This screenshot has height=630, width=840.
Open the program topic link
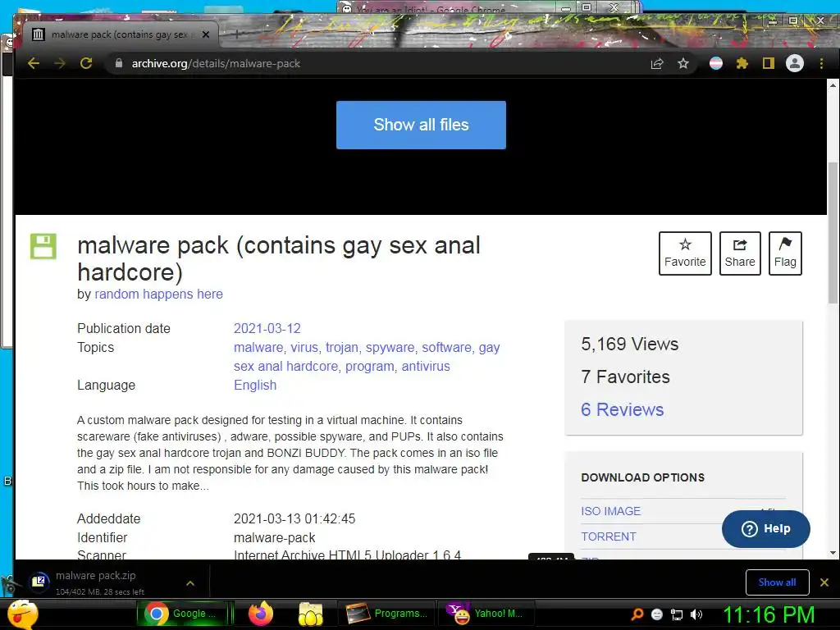[x=370, y=367]
